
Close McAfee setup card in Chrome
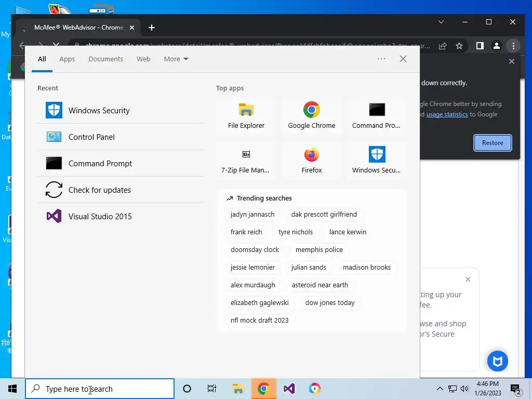[468, 279]
